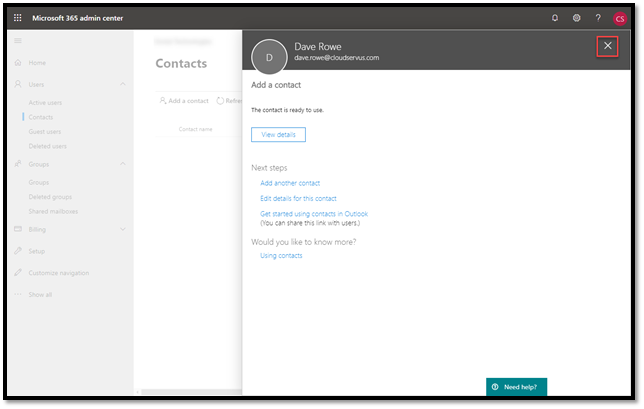Image resolution: width=644 pixels, height=409 pixels.
Task: Click Add a contact toolbar button
Action: click(184, 101)
